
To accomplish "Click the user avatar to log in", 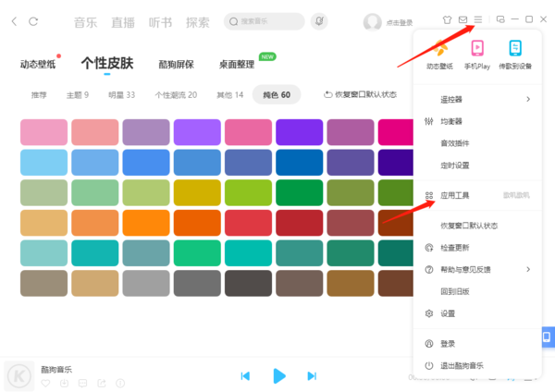I will click(x=372, y=21).
